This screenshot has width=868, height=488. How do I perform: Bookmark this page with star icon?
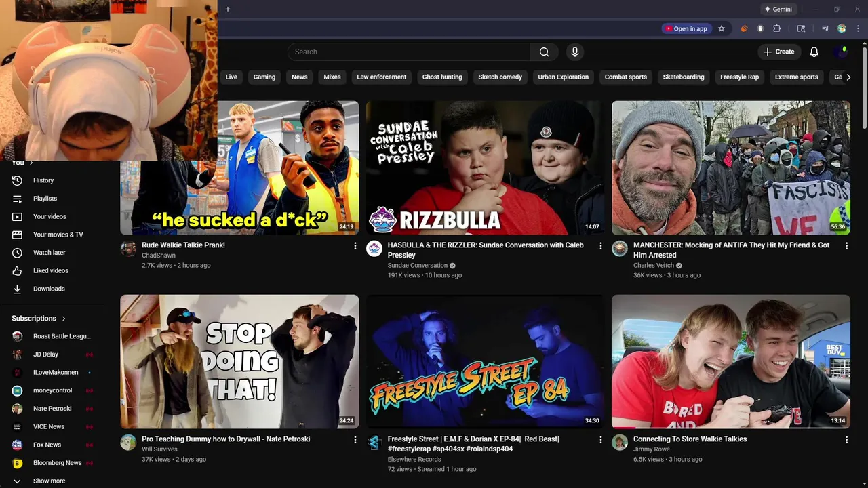click(x=722, y=28)
